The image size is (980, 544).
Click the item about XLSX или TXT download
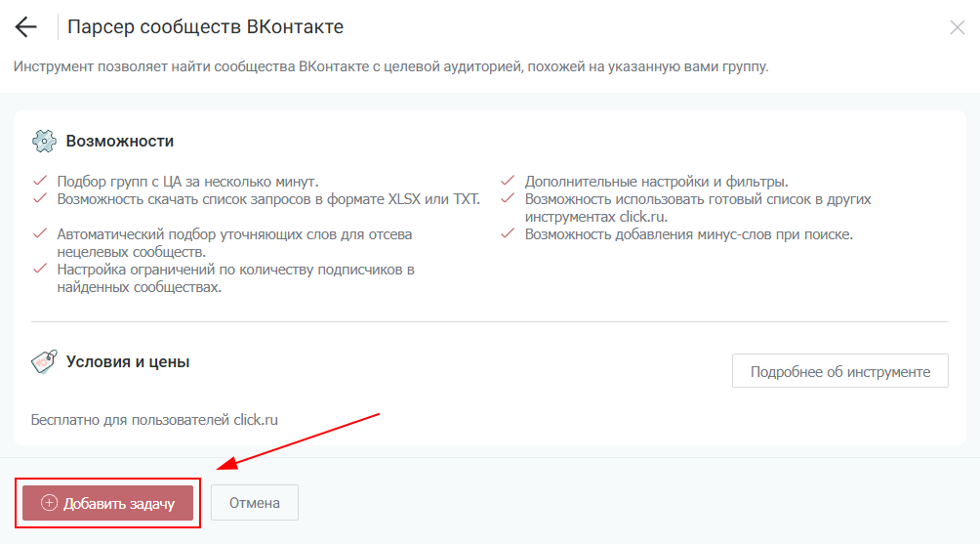coord(268,199)
